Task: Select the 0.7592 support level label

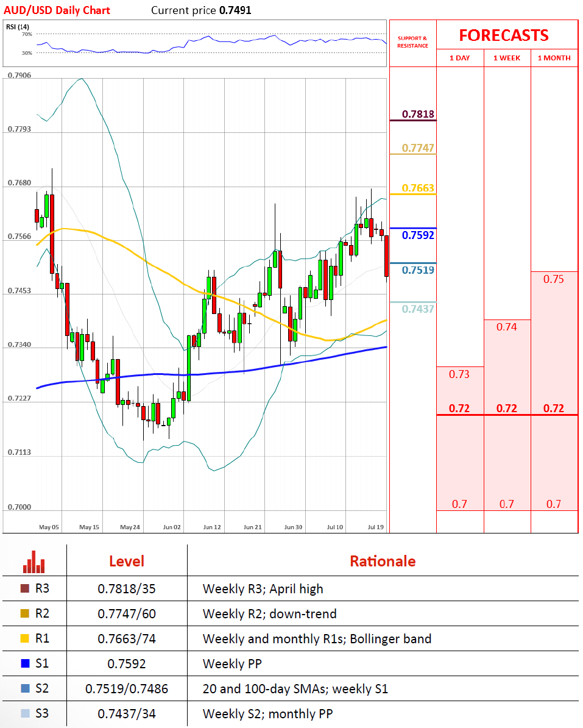Action: click(x=418, y=235)
